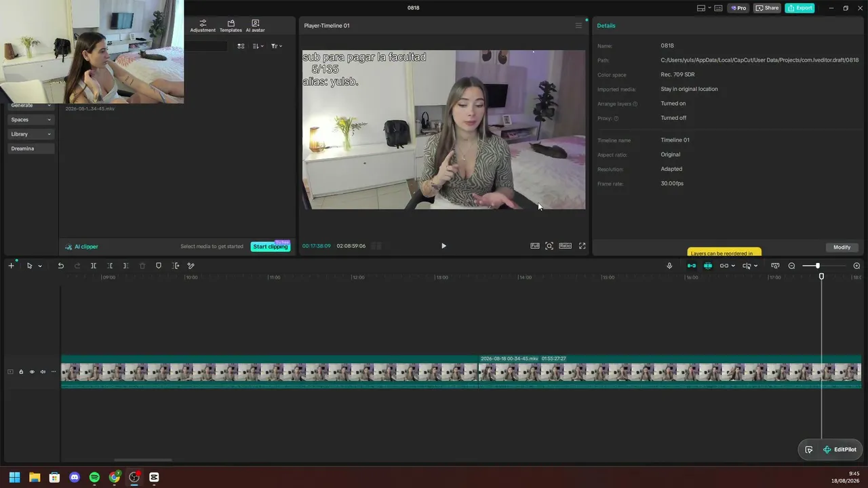
Task: Zoom in the timeline
Action: (x=856, y=266)
